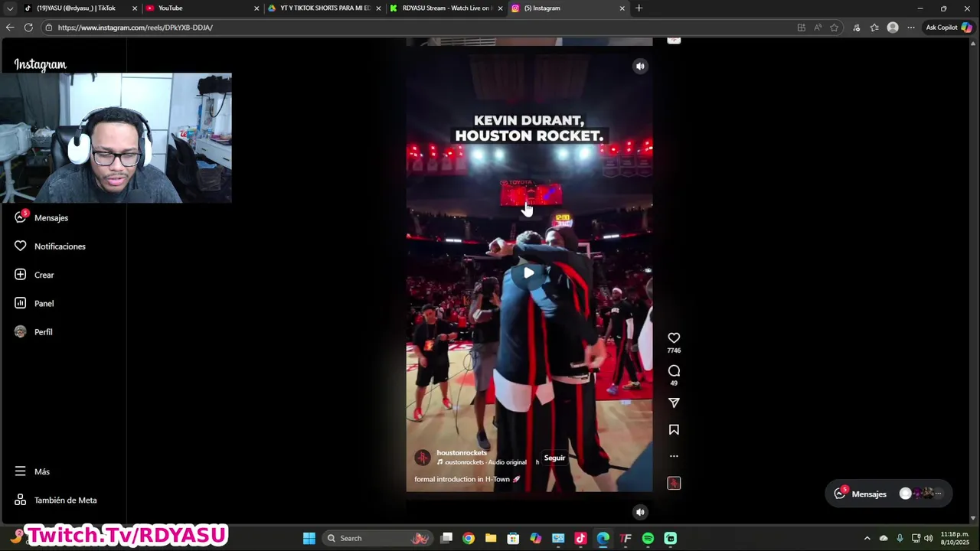Open Spotify from the taskbar
This screenshot has width=980, height=551.
(648, 538)
